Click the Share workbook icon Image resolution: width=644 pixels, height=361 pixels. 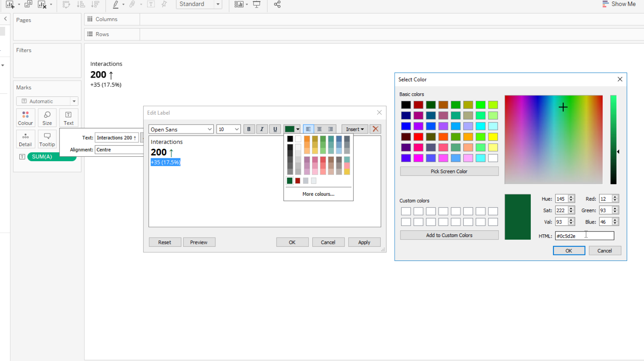coord(277,4)
